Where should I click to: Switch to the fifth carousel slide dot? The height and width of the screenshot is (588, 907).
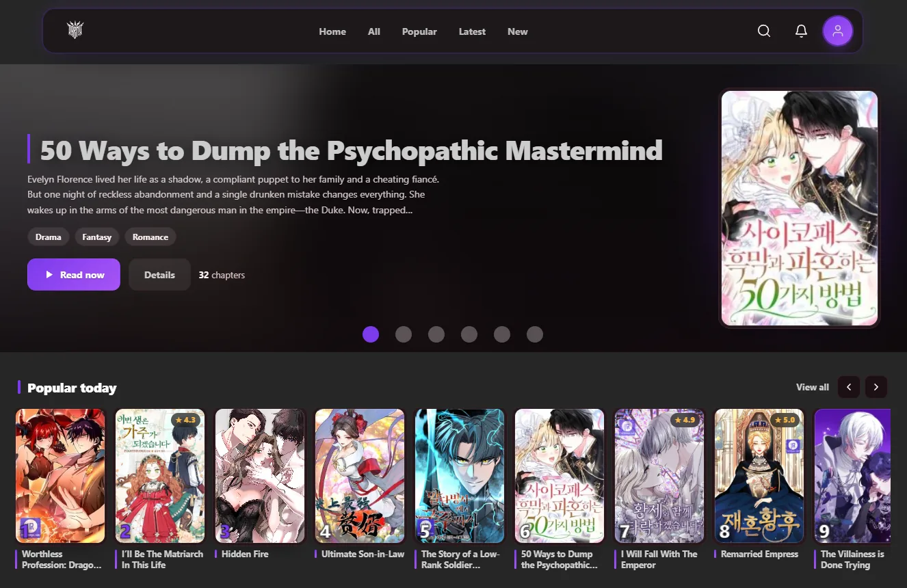tap(502, 334)
